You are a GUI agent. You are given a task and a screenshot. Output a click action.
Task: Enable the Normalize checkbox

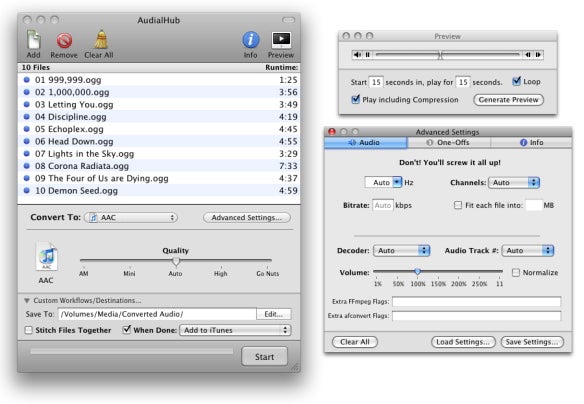click(516, 273)
